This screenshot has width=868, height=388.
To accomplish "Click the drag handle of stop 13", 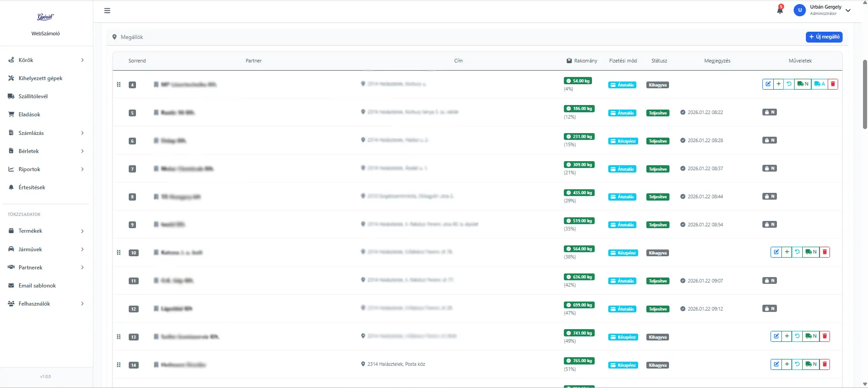I will pos(119,337).
